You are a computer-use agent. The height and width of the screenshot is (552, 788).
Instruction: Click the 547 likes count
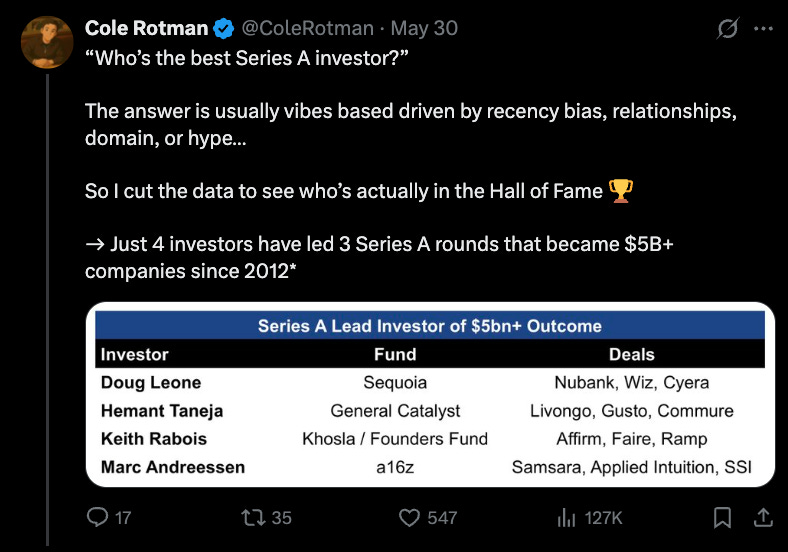[442, 518]
